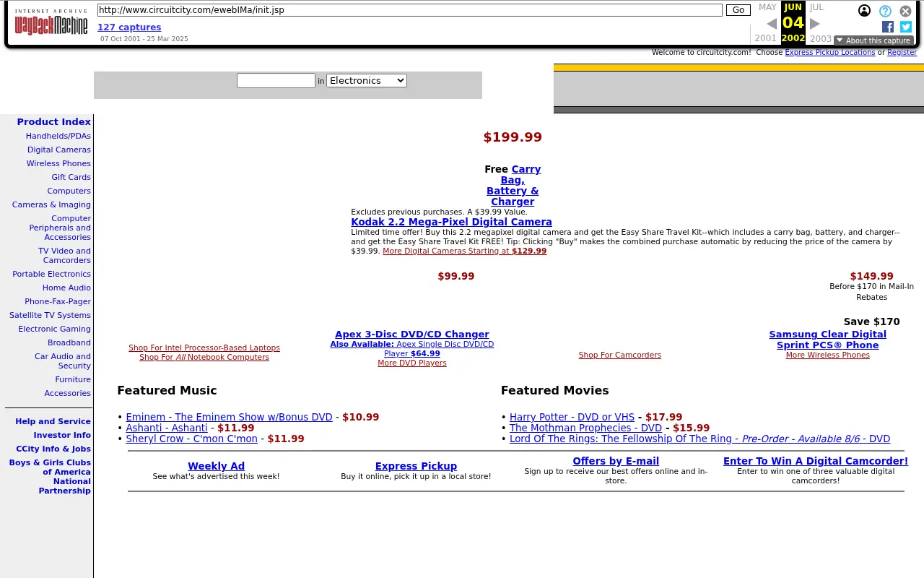The image size is (924, 578).
Task: Focus the Wayback URL address field
Action: click(x=409, y=10)
